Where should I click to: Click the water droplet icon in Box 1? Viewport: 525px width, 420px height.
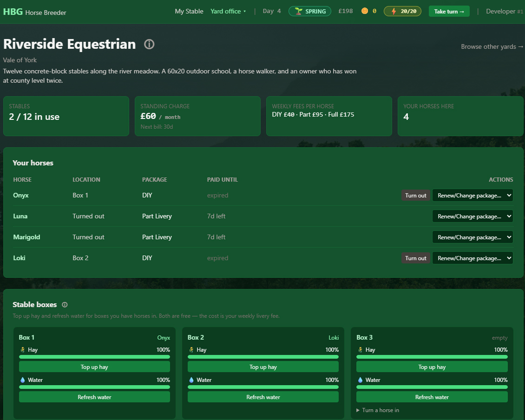[x=23, y=380]
